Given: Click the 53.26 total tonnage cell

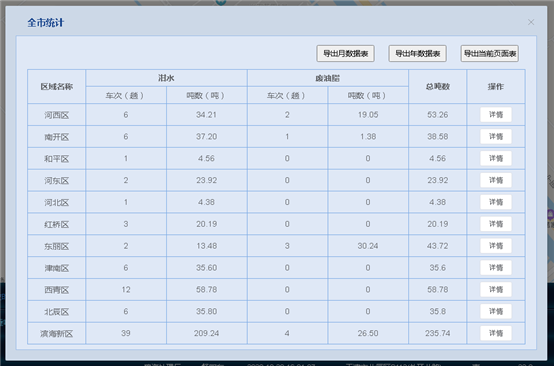Looking at the screenshot, I should tap(437, 115).
